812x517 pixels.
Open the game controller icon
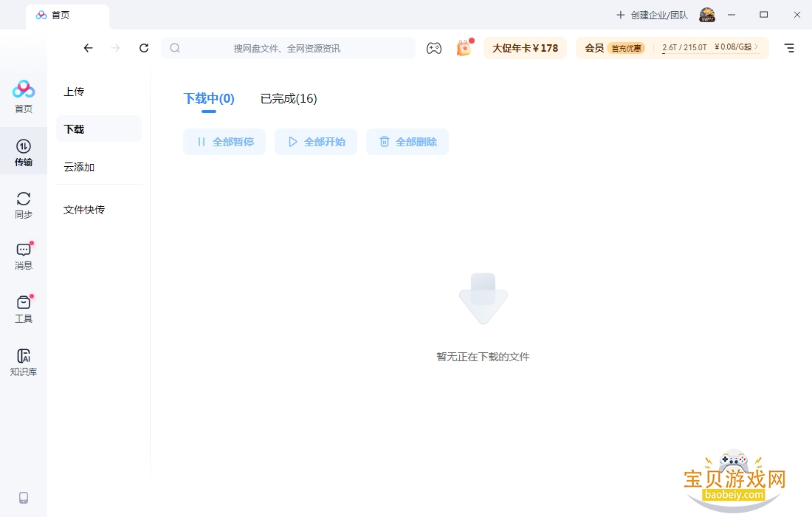tap(434, 48)
